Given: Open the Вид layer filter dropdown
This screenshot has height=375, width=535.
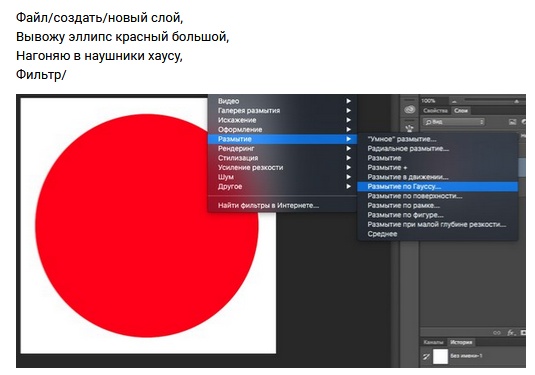Looking at the screenshot, I should tap(454, 122).
